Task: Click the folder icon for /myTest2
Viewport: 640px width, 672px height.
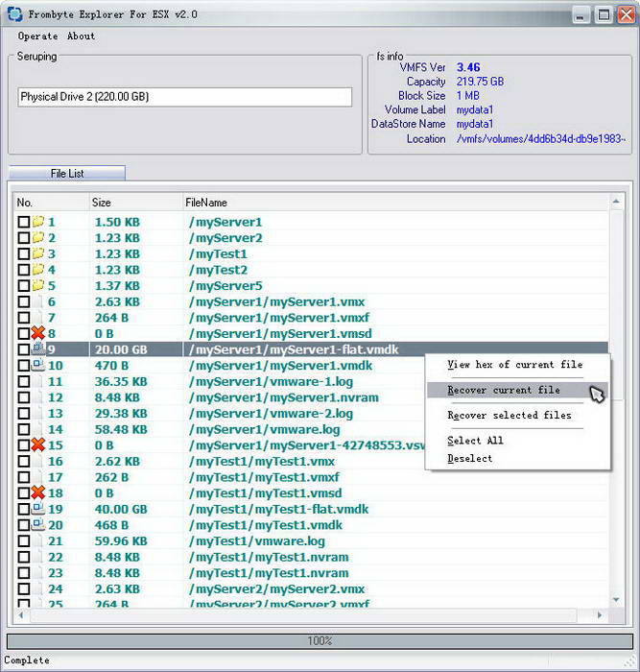Action: (38, 270)
